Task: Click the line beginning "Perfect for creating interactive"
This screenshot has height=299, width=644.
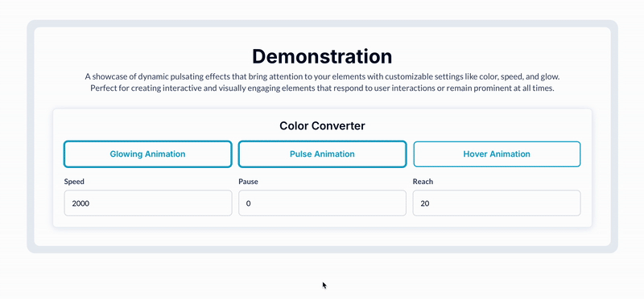Action: point(323,88)
